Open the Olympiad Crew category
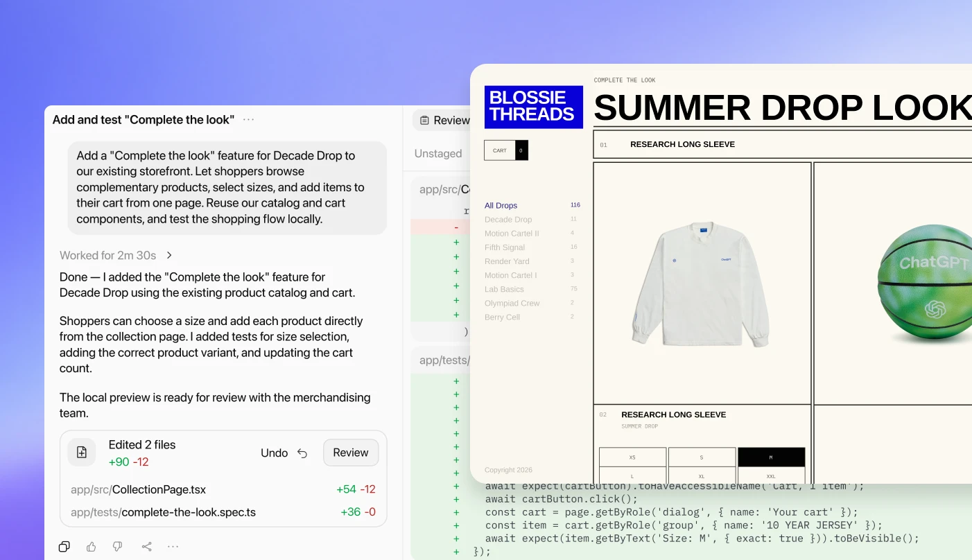The width and height of the screenshot is (972, 560). point(512,303)
